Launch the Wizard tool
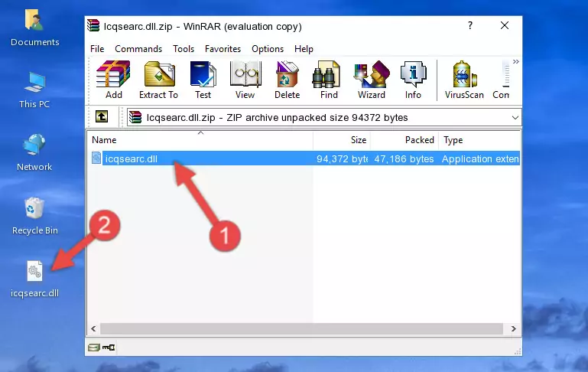 click(x=372, y=80)
